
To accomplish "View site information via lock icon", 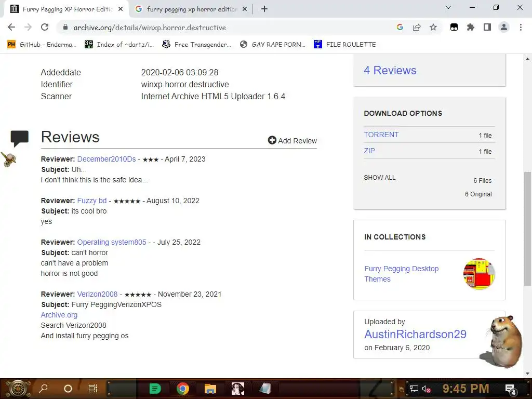I will coord(65,28).
